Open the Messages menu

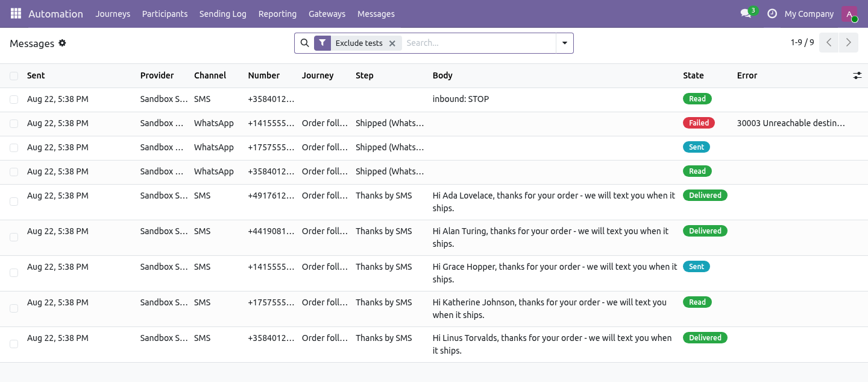tap(376, 14)
